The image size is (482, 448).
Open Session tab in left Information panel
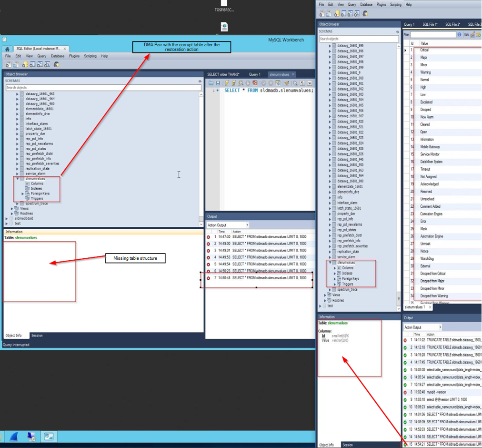(37, 336)
